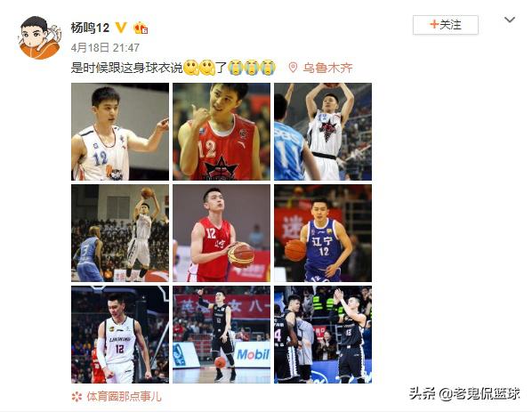Open first photo with white jersey 12
Image resolution: width=532 pixels, height=412 pixels.
click(x=120, y=132)
